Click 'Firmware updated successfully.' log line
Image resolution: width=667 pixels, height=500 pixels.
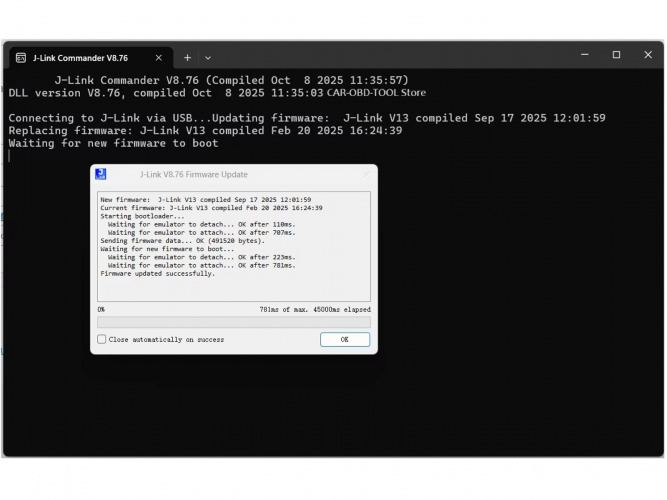click(157, 274)
